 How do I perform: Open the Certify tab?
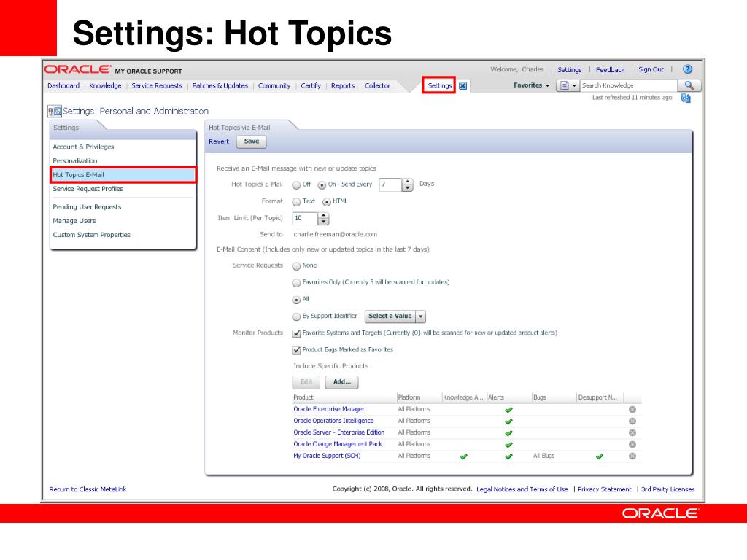(x=311, y=86)
